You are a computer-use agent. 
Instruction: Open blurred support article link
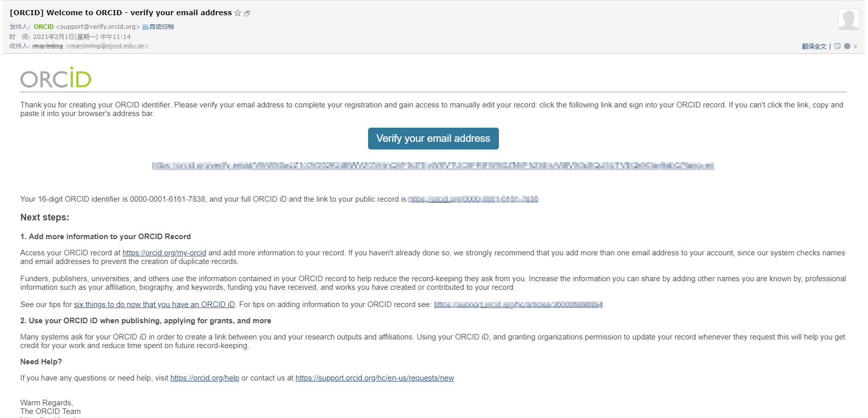tap(519, 305)
